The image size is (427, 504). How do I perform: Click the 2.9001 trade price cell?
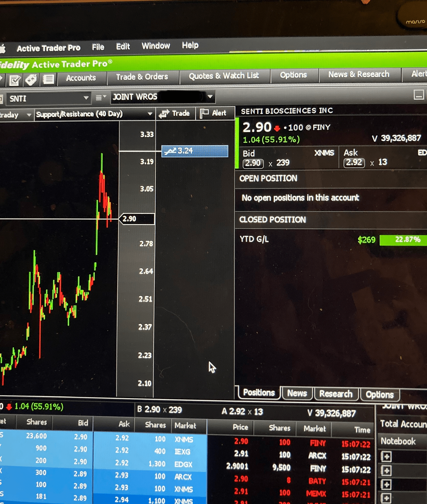(x=237, y=467)
